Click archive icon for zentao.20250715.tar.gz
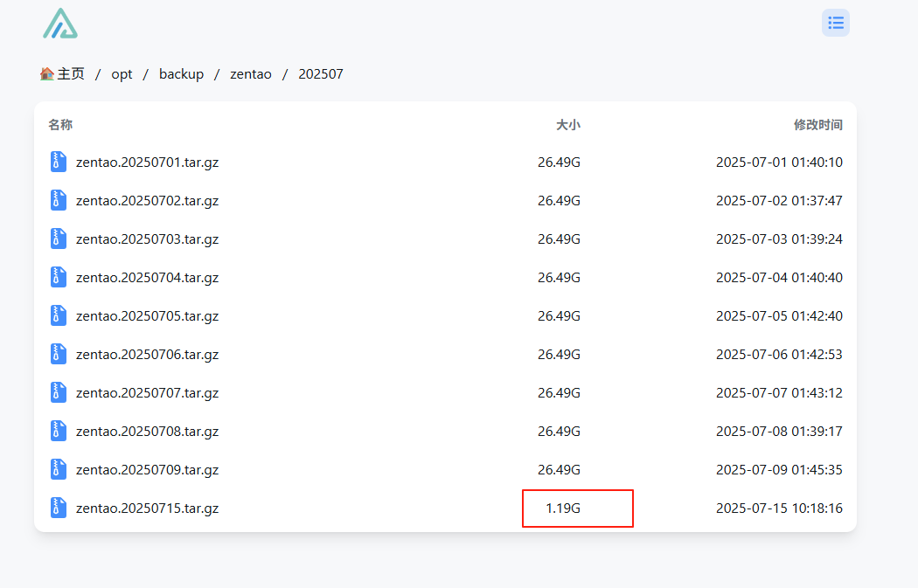 click(x=58, y=508)
